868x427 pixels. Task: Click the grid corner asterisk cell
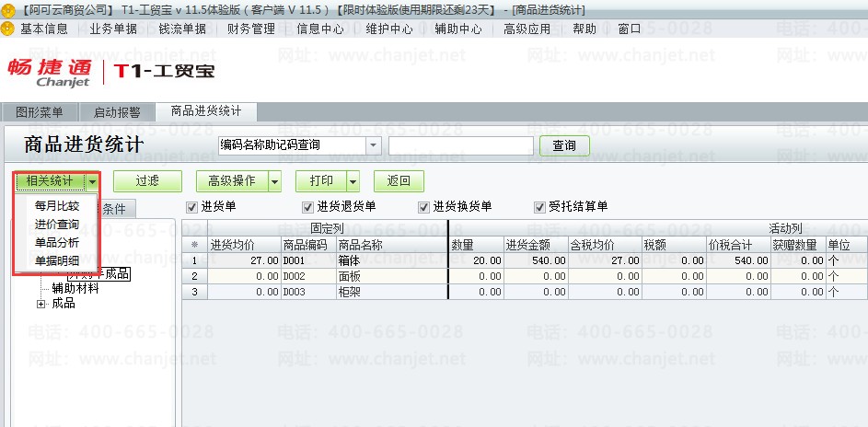[x=194, y=245]
